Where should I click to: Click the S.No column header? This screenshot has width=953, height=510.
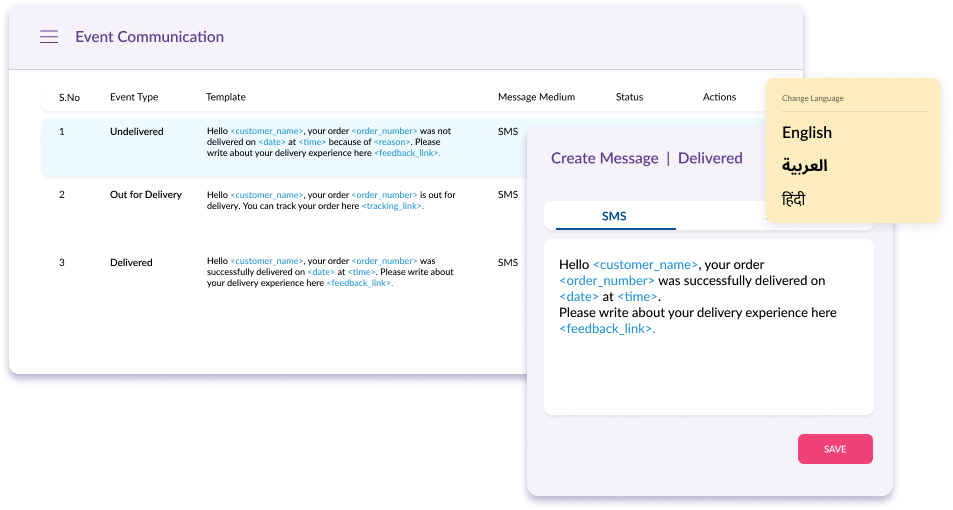click(69, 97)
